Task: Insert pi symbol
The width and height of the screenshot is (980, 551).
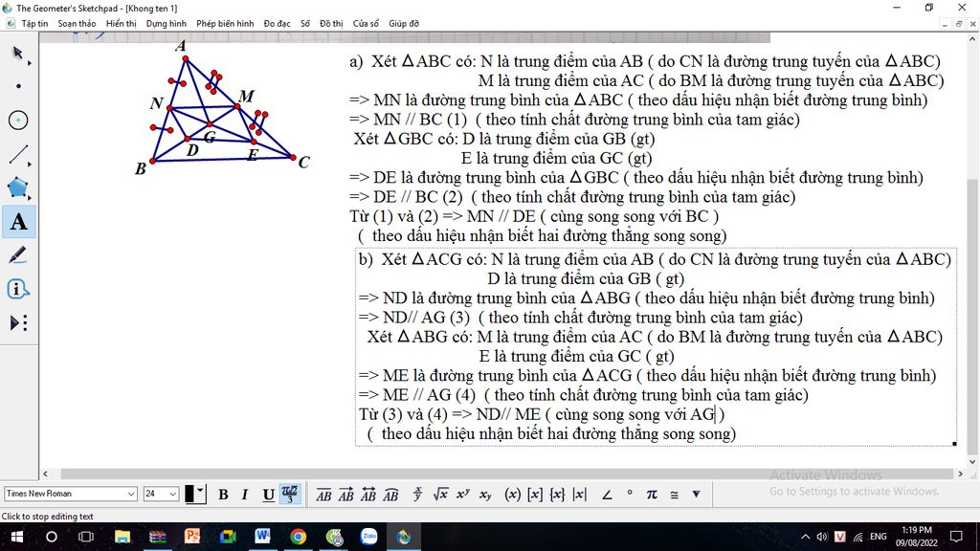Action: click(652, 495)
